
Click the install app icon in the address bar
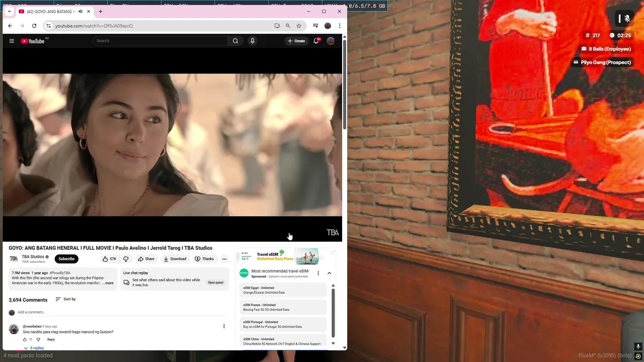click(277, 26)
